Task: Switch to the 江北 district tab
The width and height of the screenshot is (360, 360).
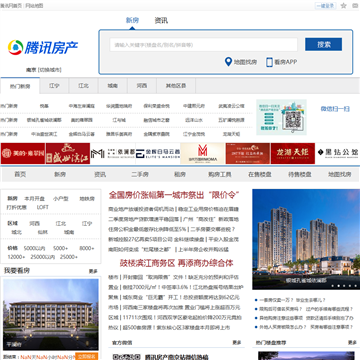Action: [x=83, y=86]
